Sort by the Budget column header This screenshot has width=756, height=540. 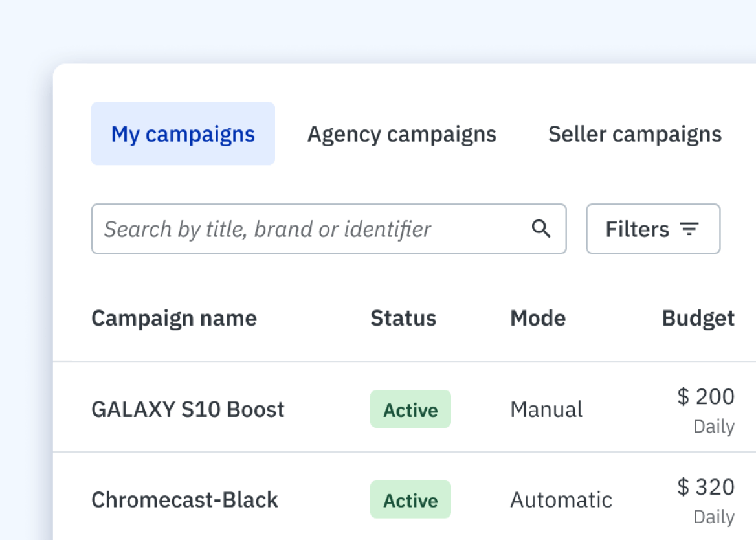coord(697,318)
